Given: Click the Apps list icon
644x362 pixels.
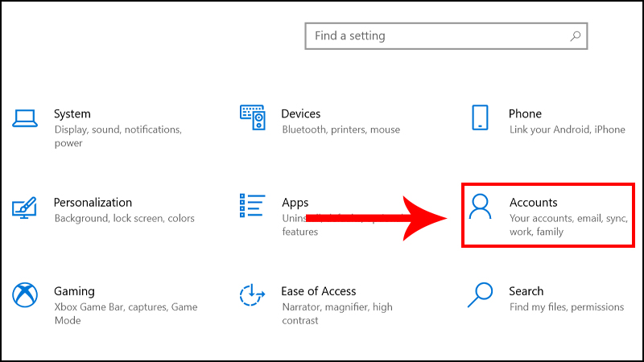Looking at the screenshot, I should [x=253, y=207].
